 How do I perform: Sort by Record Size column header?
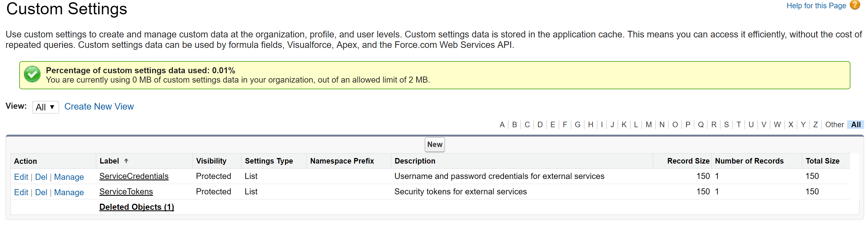pos(688,161)
